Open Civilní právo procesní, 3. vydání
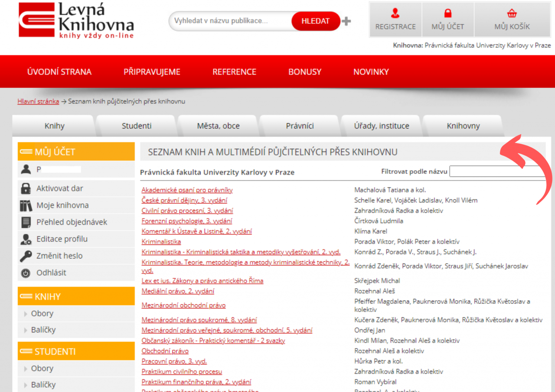Viewport: 555px width, 392px height. [x=187, y=211]
